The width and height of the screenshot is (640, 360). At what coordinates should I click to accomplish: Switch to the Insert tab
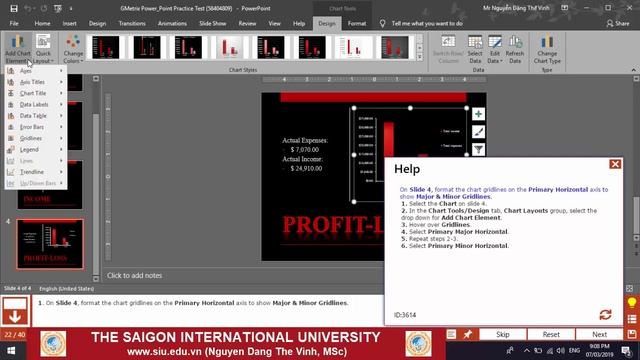[69, 24]
